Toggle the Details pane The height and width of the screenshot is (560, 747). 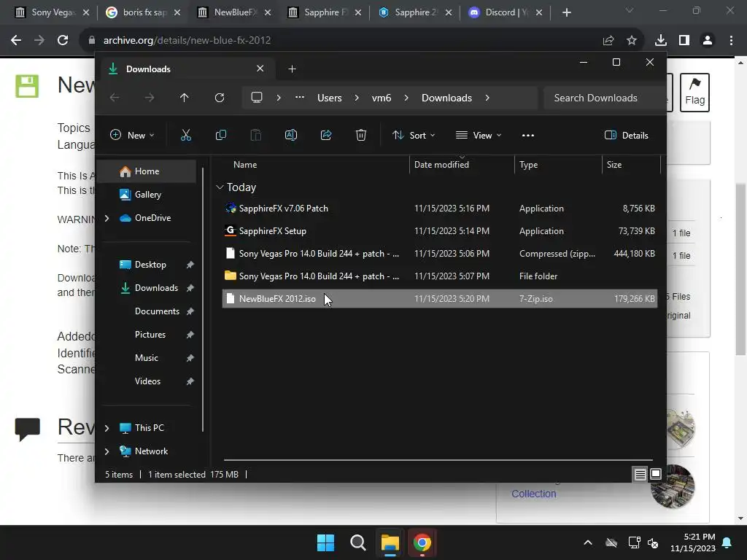point(627,135)
